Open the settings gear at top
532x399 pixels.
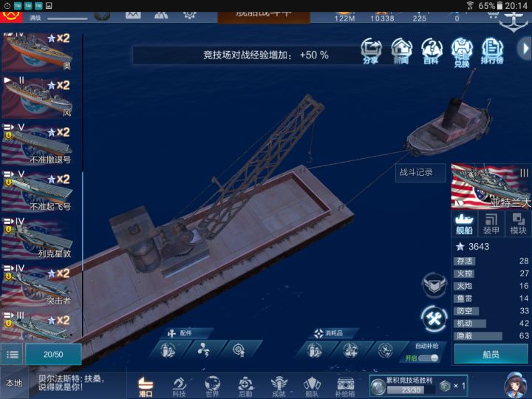190,15
